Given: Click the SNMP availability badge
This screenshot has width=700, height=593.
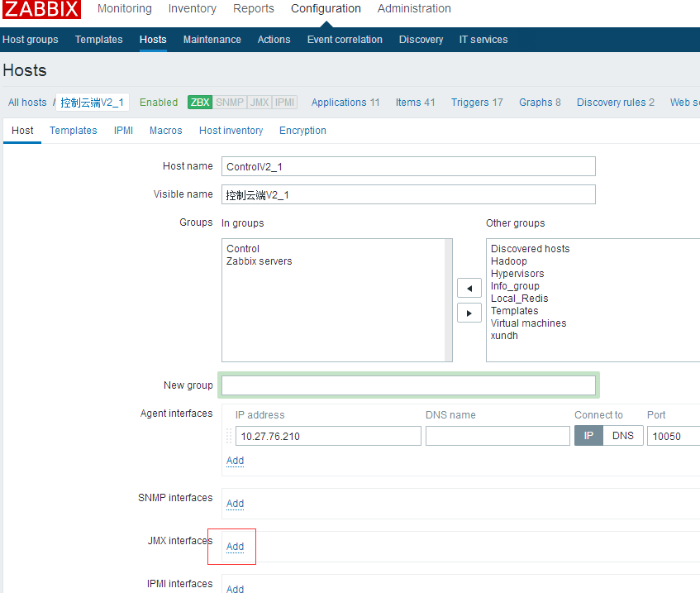Looking at the screenshot, I should click(x=230, y=103).
